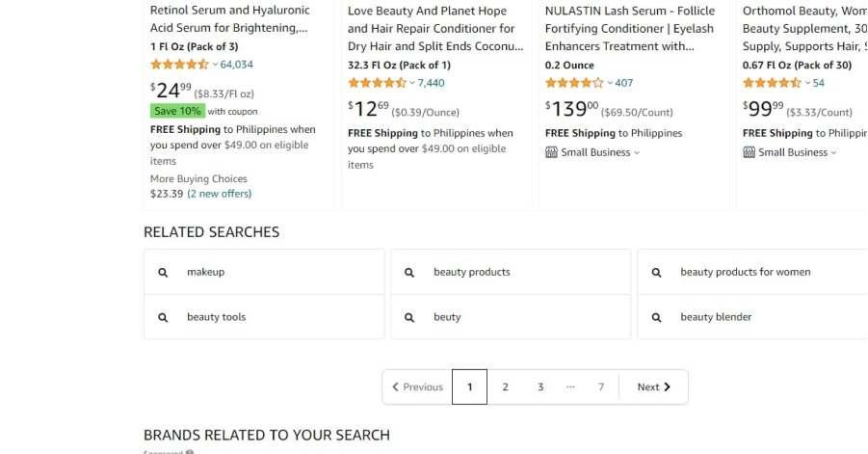This screenshot has height=454, width=868.
Task: Click the Save 10% coupon badge
Action: click(177, 111)
